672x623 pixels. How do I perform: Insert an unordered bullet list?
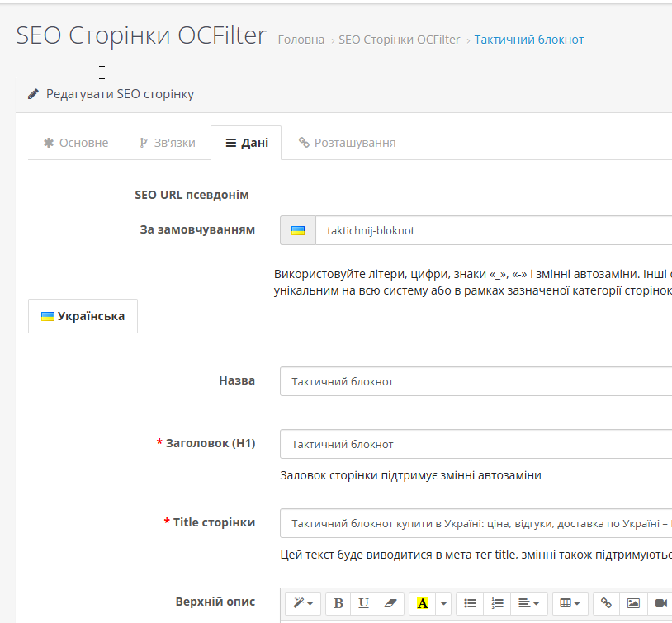[470, 603]
